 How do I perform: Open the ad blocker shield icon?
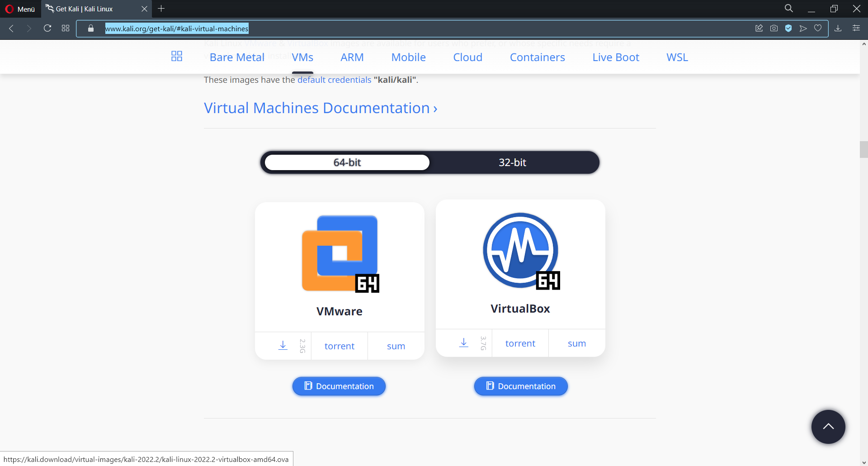click(788, 29)
